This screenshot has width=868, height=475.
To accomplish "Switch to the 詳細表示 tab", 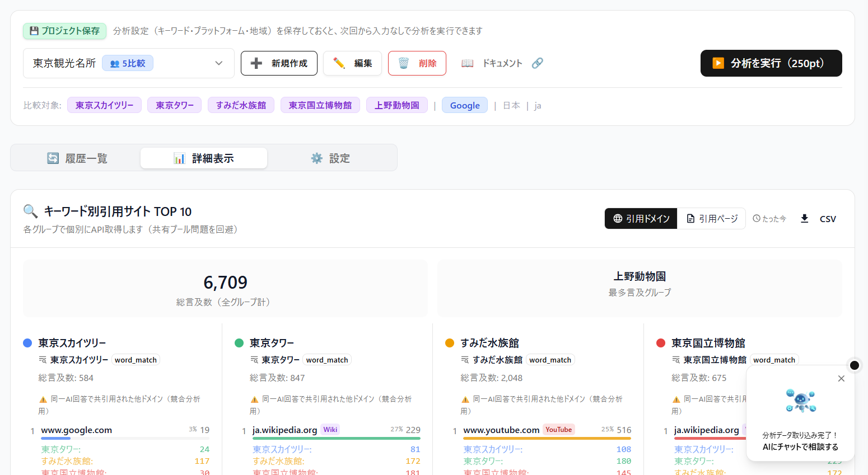I will point(204,158).
